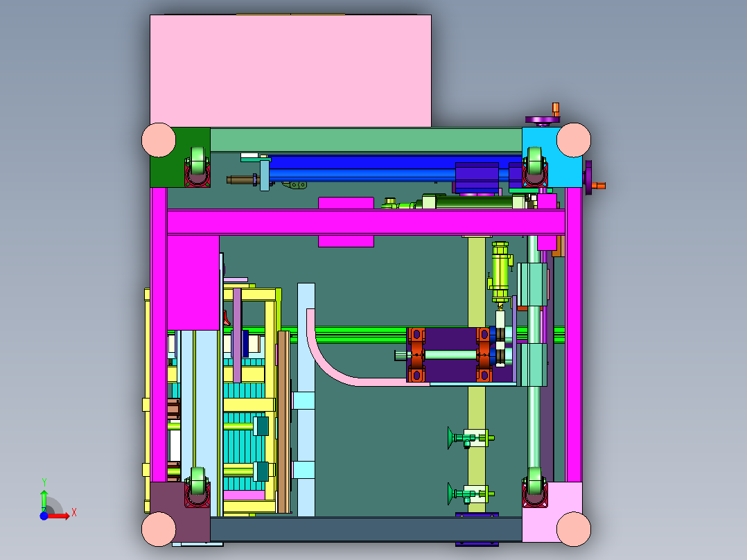Screen dimensions: 747x560
Task: Select the upright yellow-green pneumatic cylinder
Action: 500,272
